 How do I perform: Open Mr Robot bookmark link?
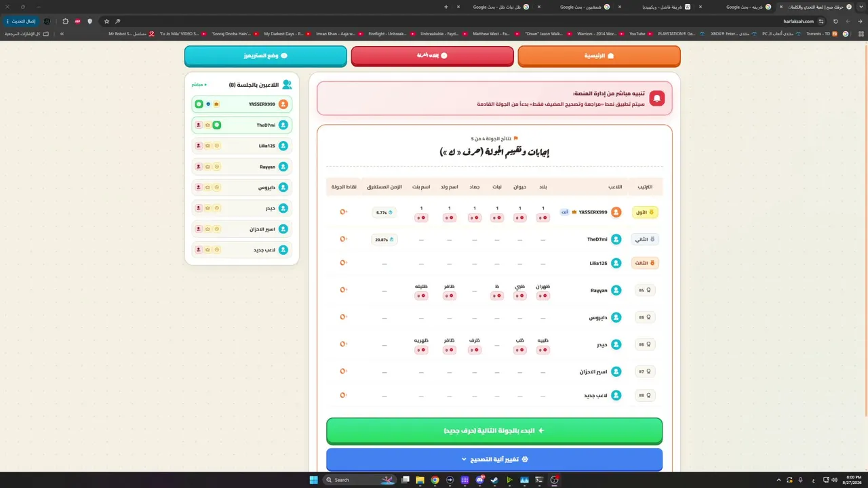[x=132, y=34]
